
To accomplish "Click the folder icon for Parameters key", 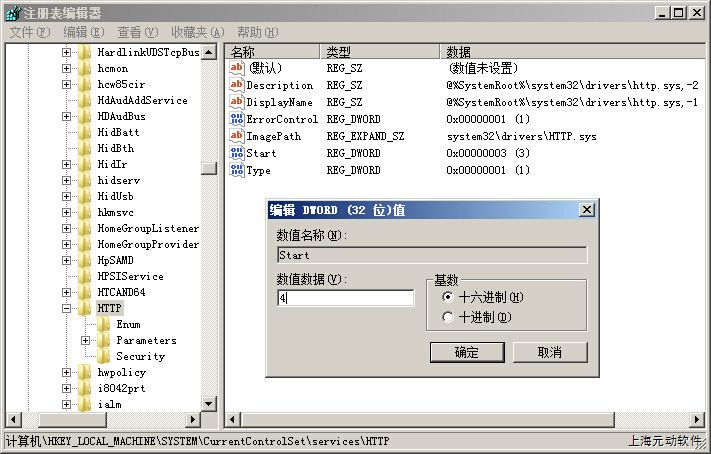I will 104,340.
